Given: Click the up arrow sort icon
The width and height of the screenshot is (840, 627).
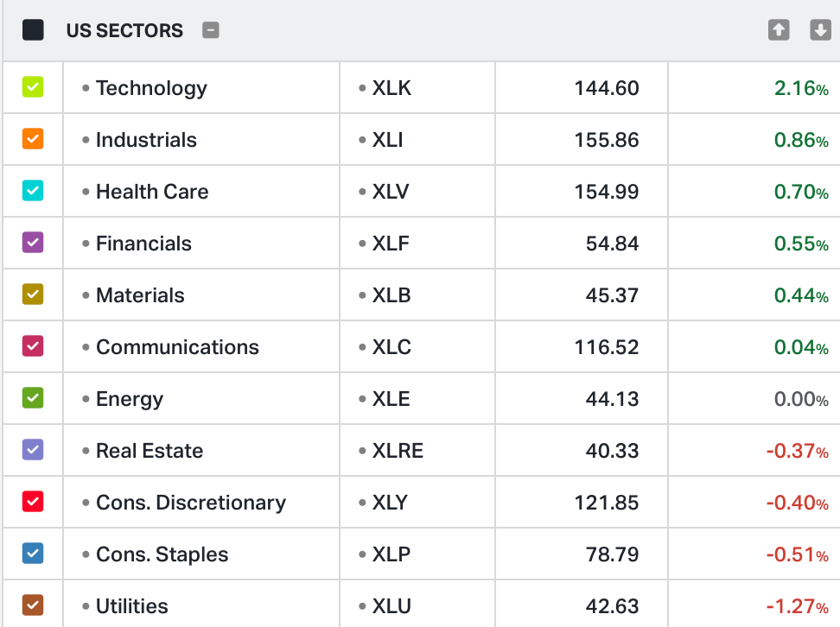Looking at the screenshot, I should [x=779, y=30].
